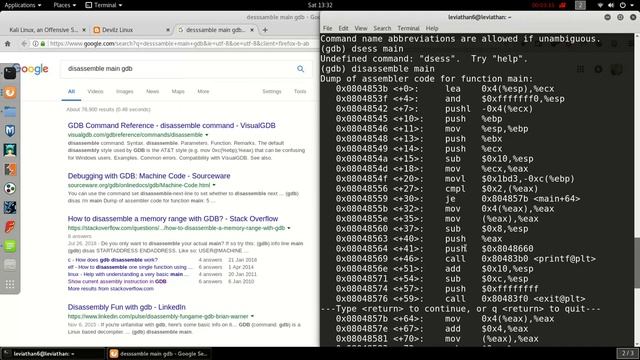This screenshot has height=360, width=640.
Task: Open the green notes icon in dock
Action: (10, 246)
